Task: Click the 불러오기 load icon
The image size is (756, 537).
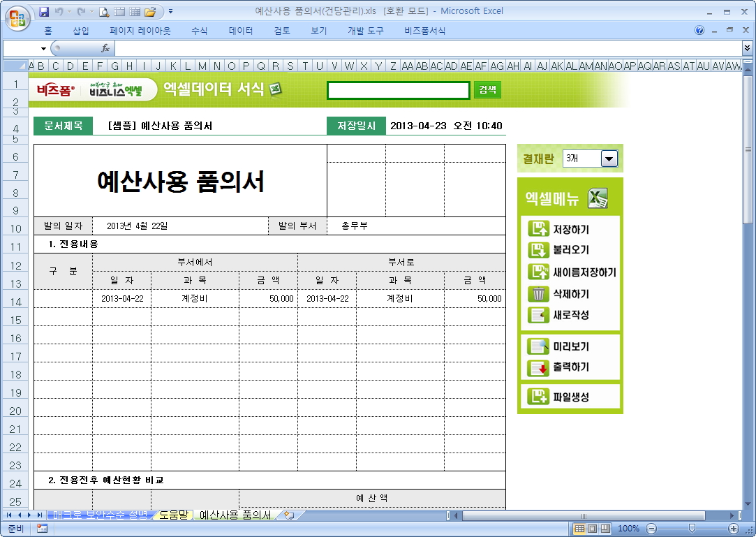Action: pyautogui.click(x=538, y=249)
